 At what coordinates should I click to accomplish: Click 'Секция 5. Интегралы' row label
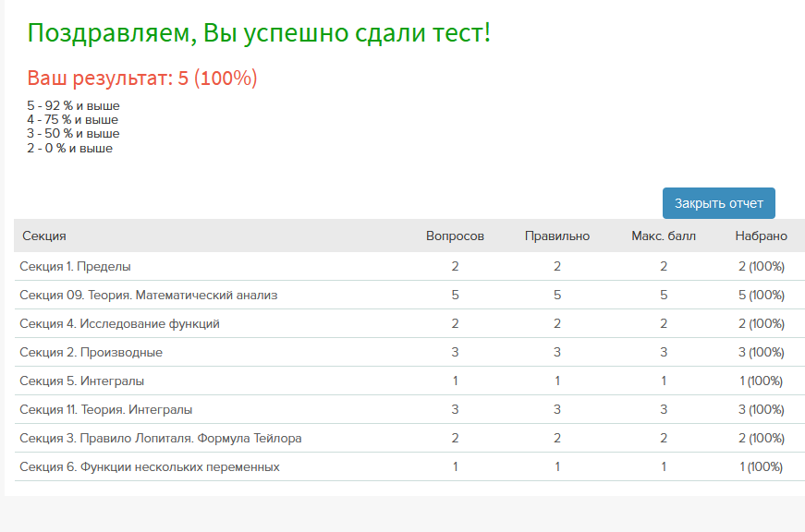[x=81, y=381]
